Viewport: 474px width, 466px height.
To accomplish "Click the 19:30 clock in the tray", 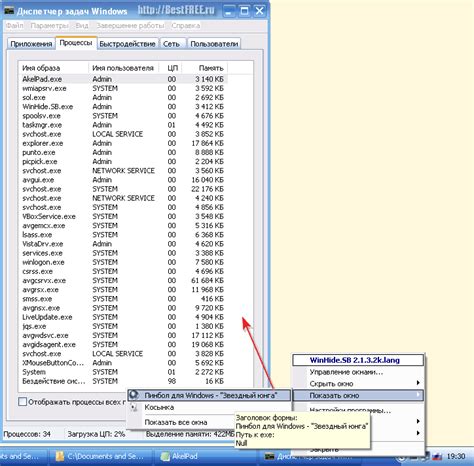I will point(456,456).
